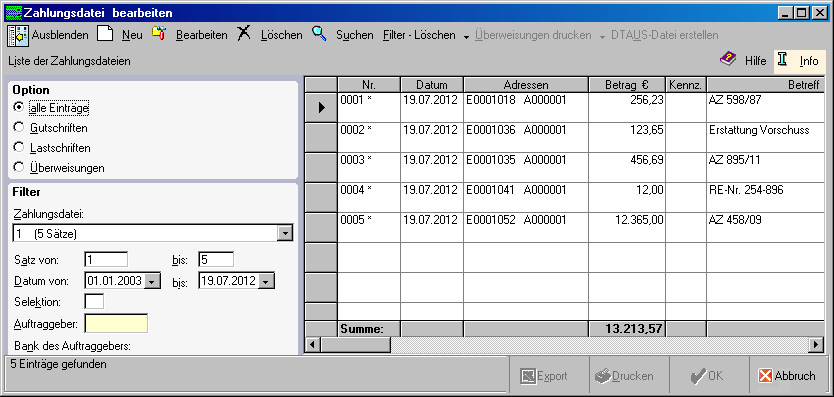
Task: Click the horizontal scrollbar right arrow
Action: tap(816, 345)
